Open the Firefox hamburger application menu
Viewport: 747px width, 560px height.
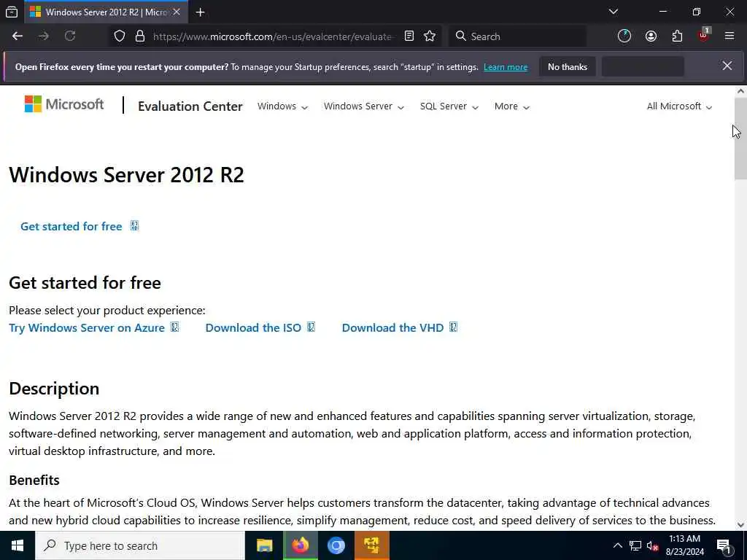(x=729, y=36)
